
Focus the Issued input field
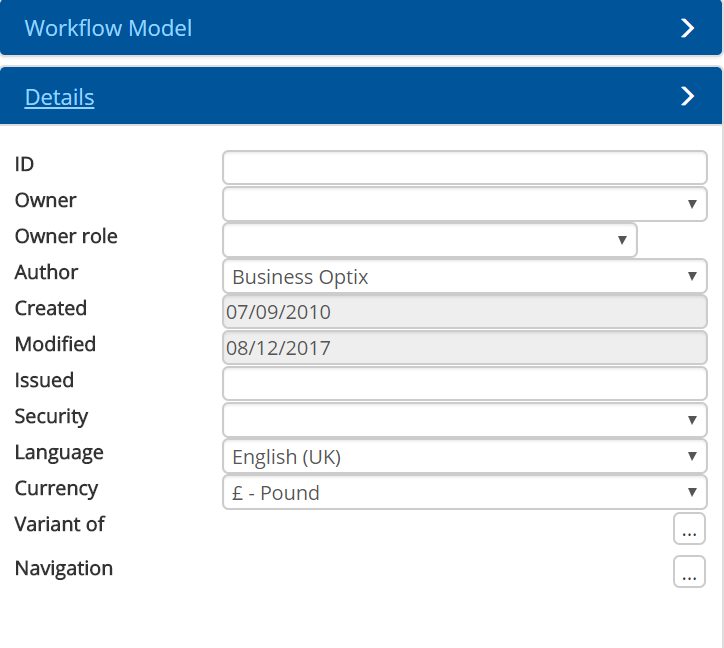point(464,384)
